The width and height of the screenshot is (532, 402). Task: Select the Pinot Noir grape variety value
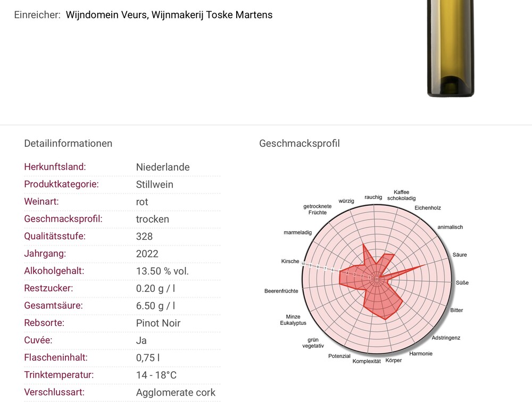(158, 323)
